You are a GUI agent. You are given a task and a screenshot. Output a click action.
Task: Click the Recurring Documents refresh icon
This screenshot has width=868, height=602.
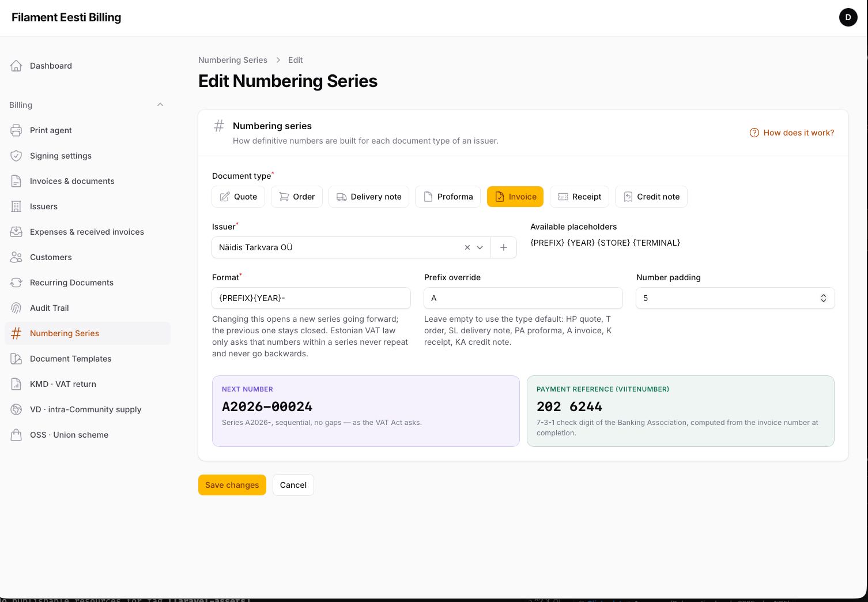click(x=16, y=283)
